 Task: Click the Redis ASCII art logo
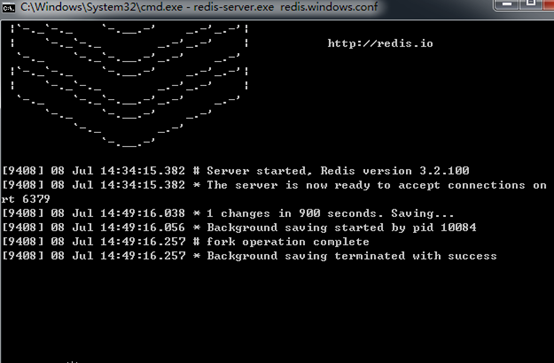[129, 85]
